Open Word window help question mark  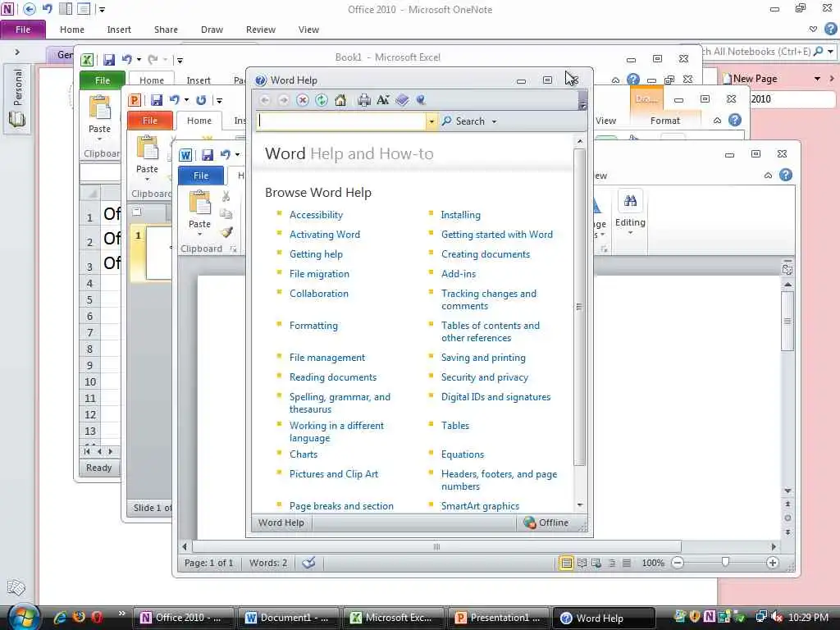[785, 176]
